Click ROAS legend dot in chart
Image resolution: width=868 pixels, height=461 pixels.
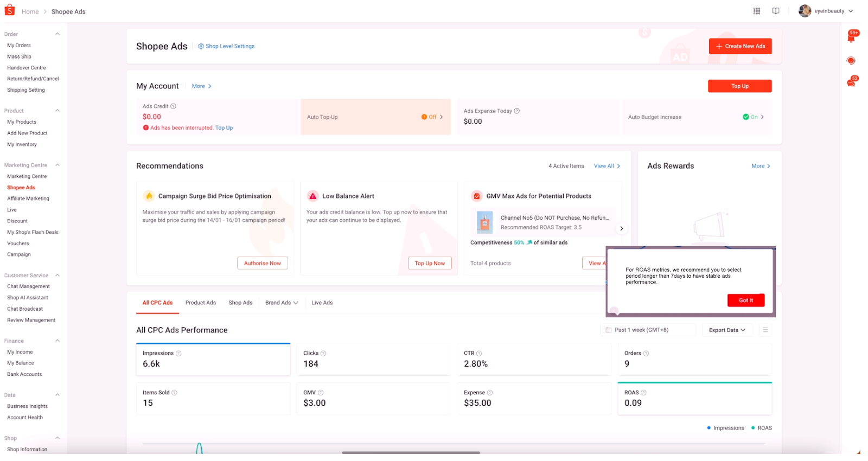click(x=753, y=428)
